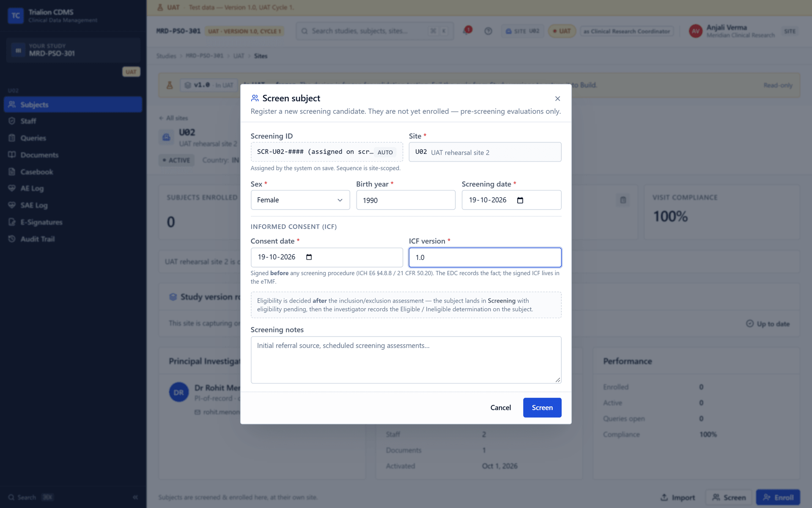The height and width of the screenshot is (508, 812).
Task: Click the Site field showing U02
Action: tap(485, 152)
